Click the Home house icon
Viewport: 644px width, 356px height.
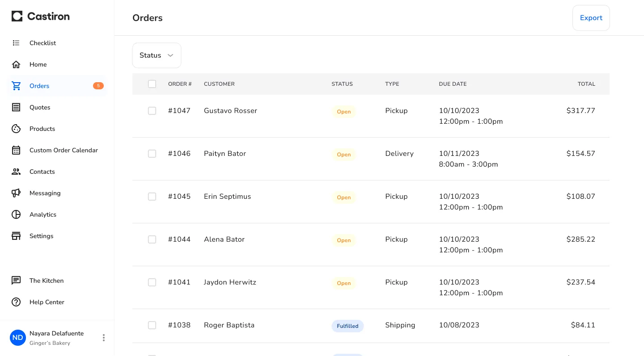pyautogui.click(x=16, y=64)
